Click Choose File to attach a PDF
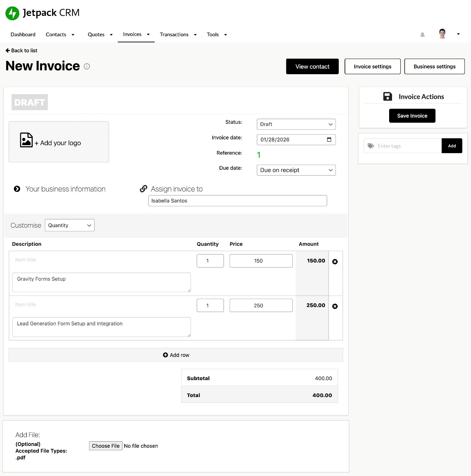The image size is (471, 476). click(105, 446)
